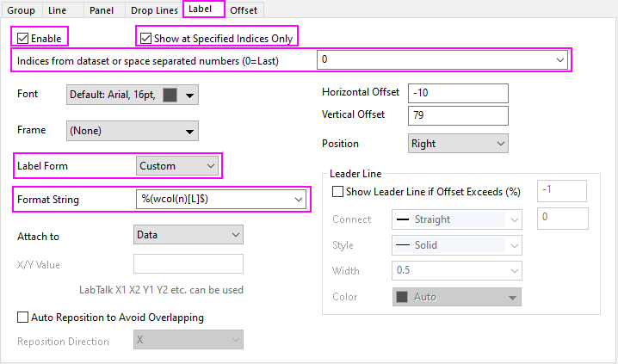Image resolution: width=618 pixels, height=364 pixels.
Task: Click the X/Y Value text field
Action: [x=188, y=264]
